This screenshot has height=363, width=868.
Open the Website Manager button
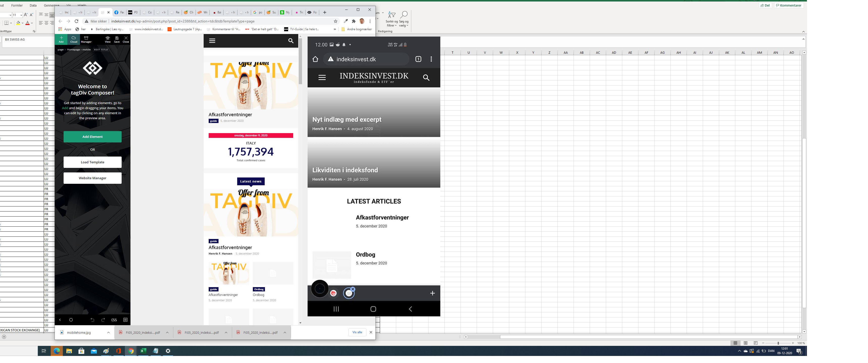point(92,178)
